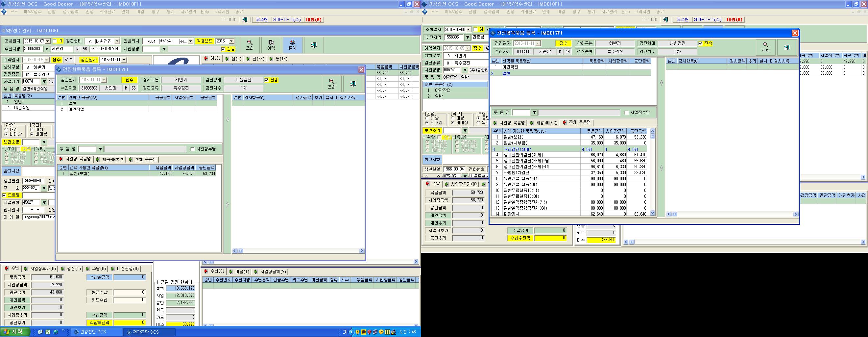Select 대상 radio under [간염] in left window
The height and width of the screenshot is (337, 868).
coord(7,130)
